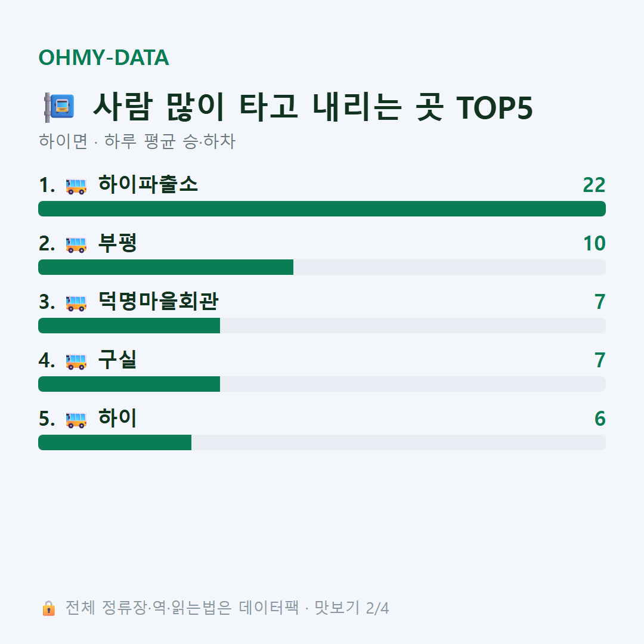Click the lock icon in the footer
The image size is (644, 644).
[x=48, y=608]
